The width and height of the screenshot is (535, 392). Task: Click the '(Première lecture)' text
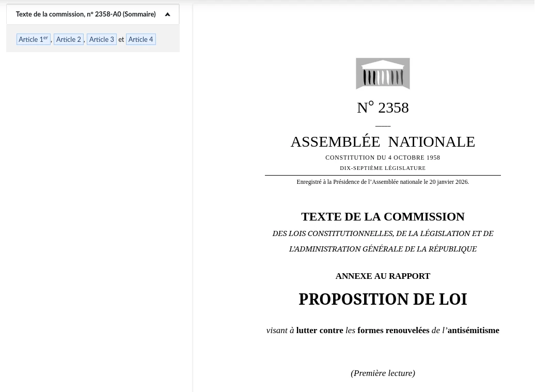click(x=383, y=373)
